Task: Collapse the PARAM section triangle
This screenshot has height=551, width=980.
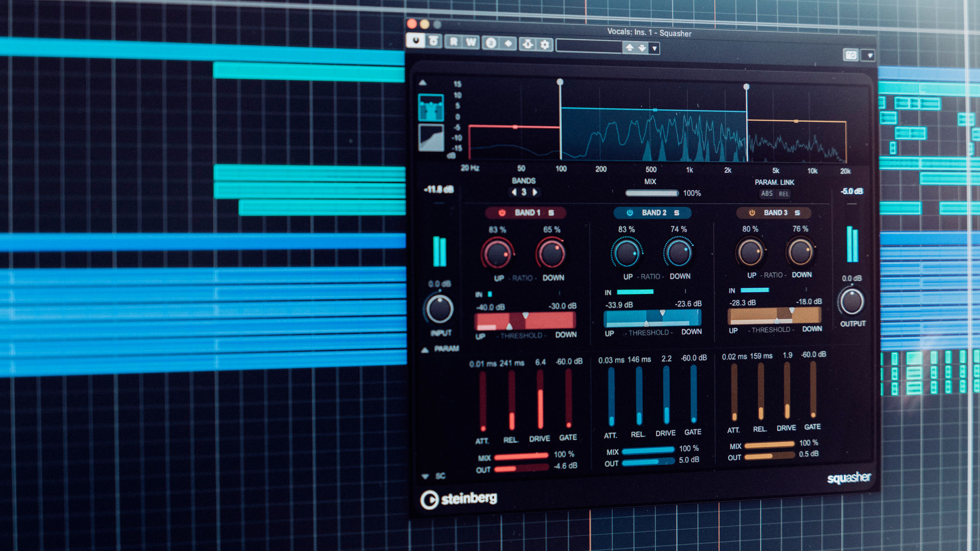Action: [x=425, y=350]
